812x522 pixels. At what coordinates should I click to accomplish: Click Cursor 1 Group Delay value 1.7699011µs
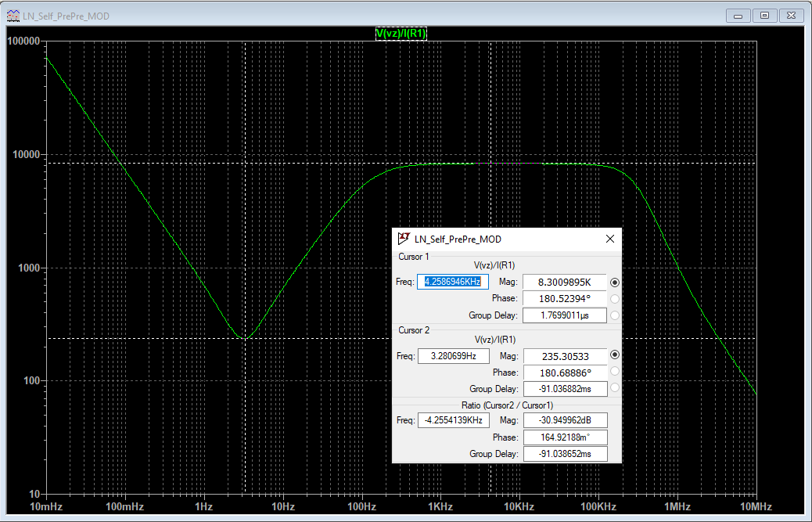tap(565, 315)
